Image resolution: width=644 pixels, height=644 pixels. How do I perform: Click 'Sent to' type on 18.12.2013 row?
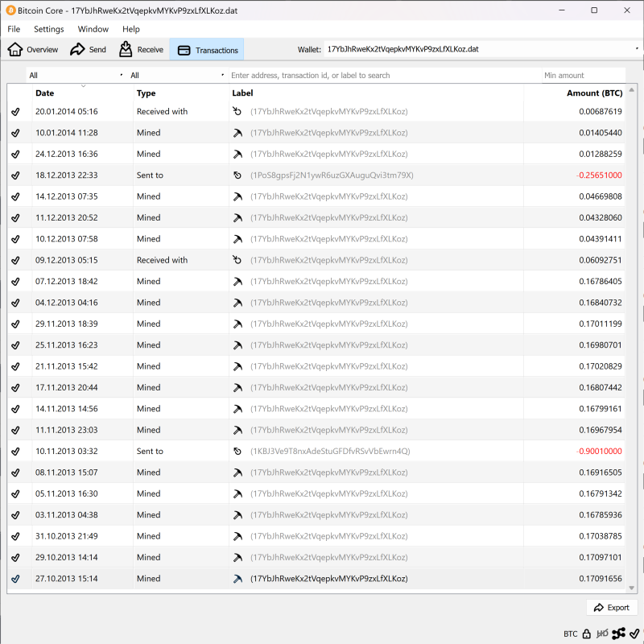[150, 175]
